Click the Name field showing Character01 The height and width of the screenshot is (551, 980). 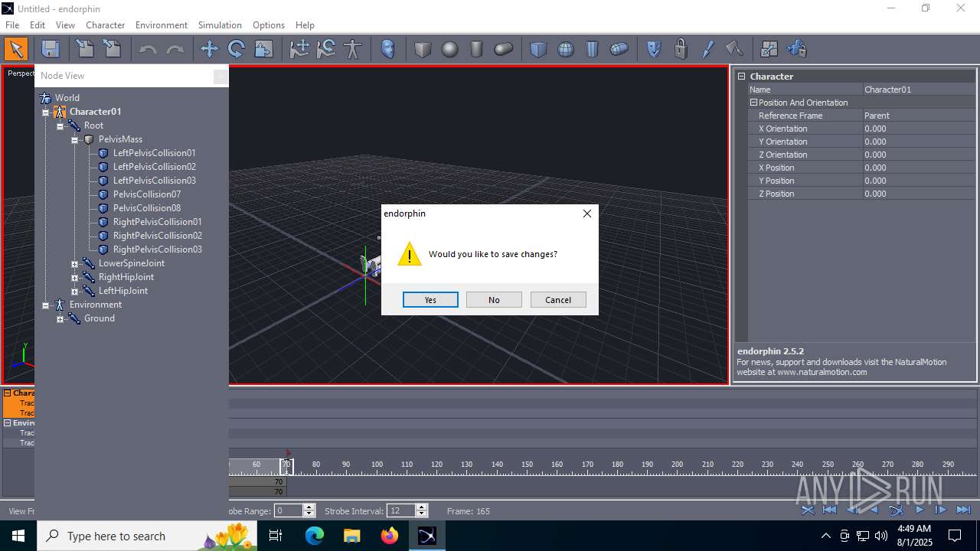point(919,90)
